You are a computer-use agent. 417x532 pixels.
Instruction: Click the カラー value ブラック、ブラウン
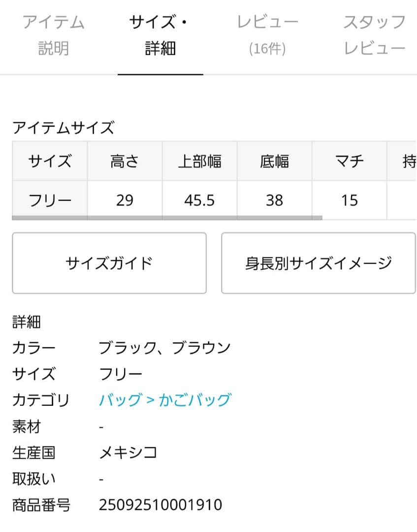[164, 347]
